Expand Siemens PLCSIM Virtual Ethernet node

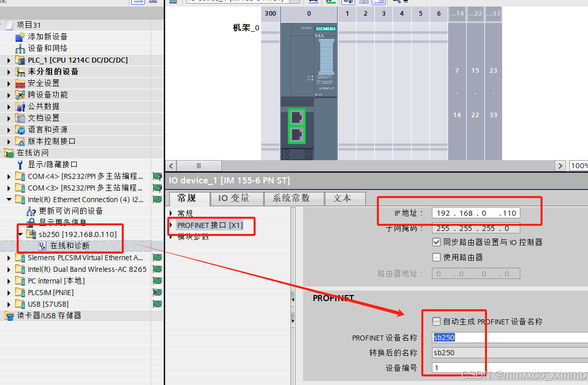tap(9, 258)
